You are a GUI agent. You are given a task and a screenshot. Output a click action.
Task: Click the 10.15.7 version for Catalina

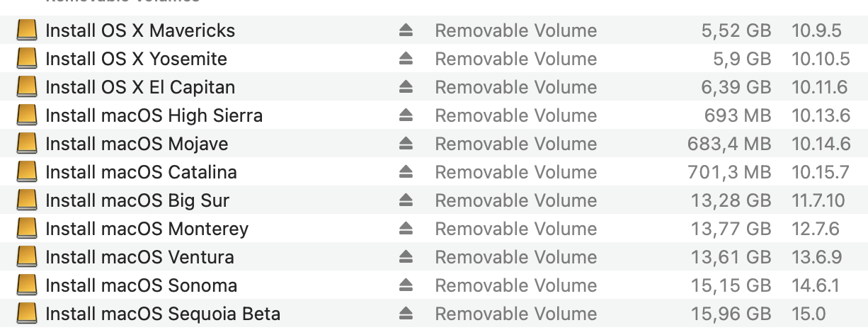[x=821, y=172]
